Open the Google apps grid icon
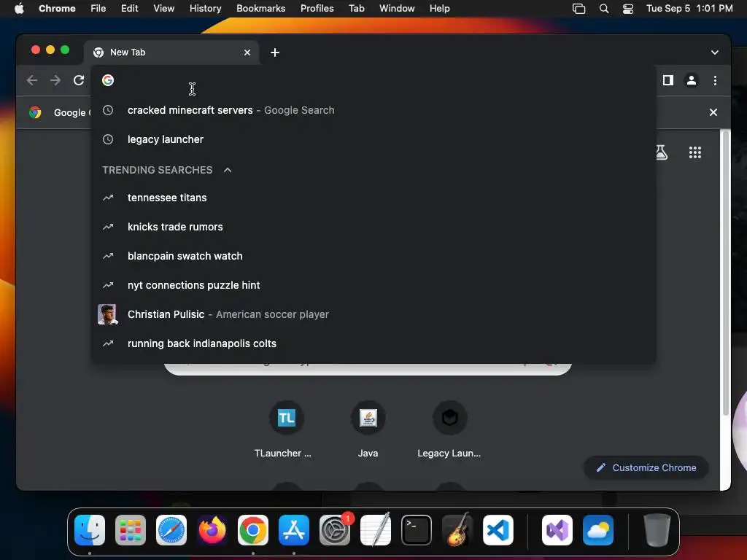 coord(695,152)
